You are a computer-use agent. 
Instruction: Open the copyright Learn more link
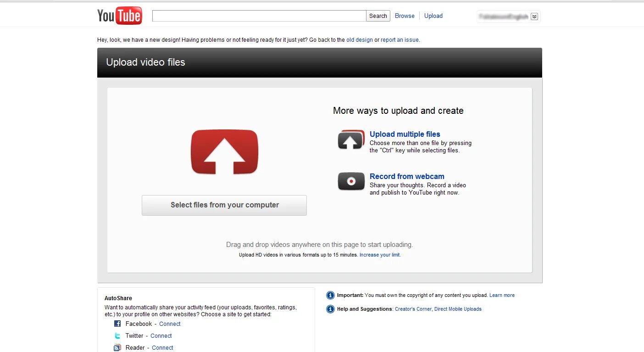502,295
